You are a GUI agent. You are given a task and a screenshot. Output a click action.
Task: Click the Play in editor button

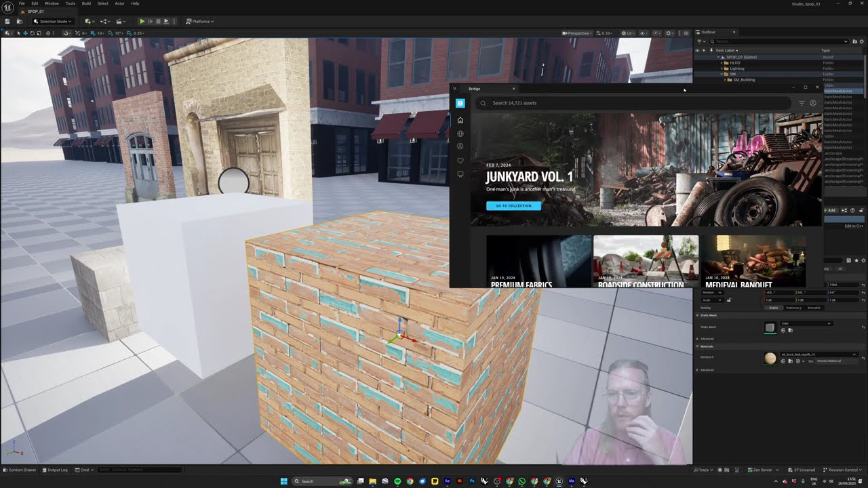(x=142, y=21)
